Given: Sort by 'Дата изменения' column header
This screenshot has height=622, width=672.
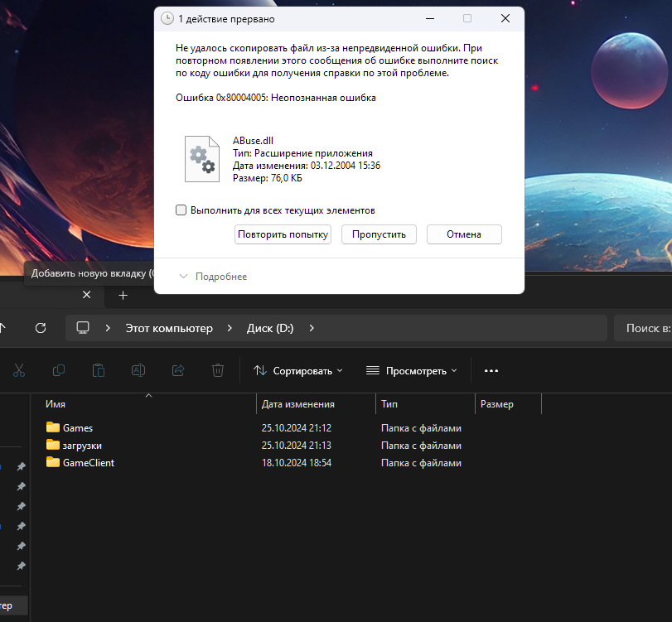Looking at the screenshot, I should (x=298, y=404).
